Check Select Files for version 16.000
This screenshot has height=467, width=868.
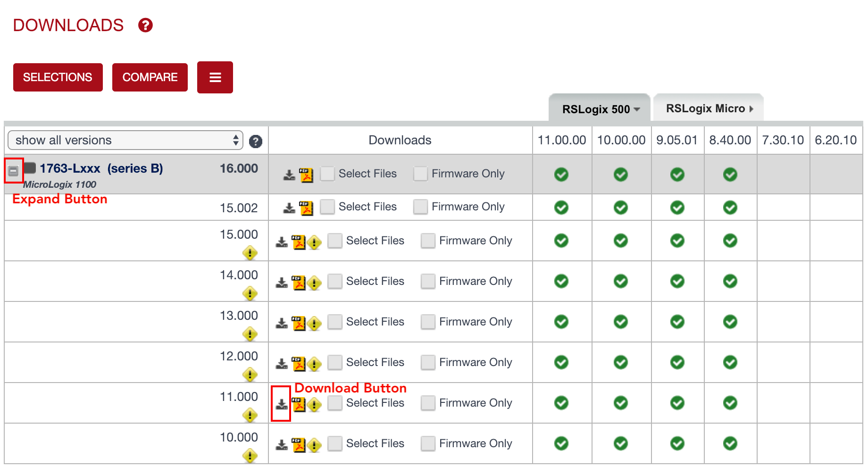tap(327, 174)
